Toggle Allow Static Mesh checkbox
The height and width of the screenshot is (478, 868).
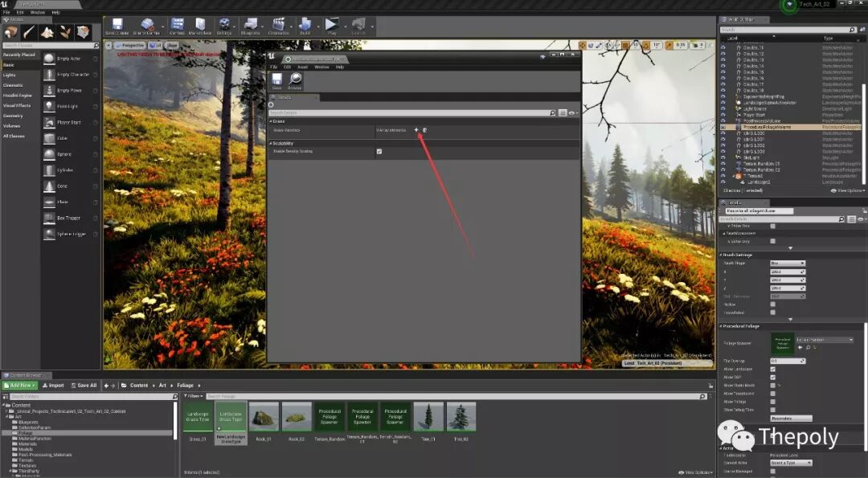click(x=773, y=385)
